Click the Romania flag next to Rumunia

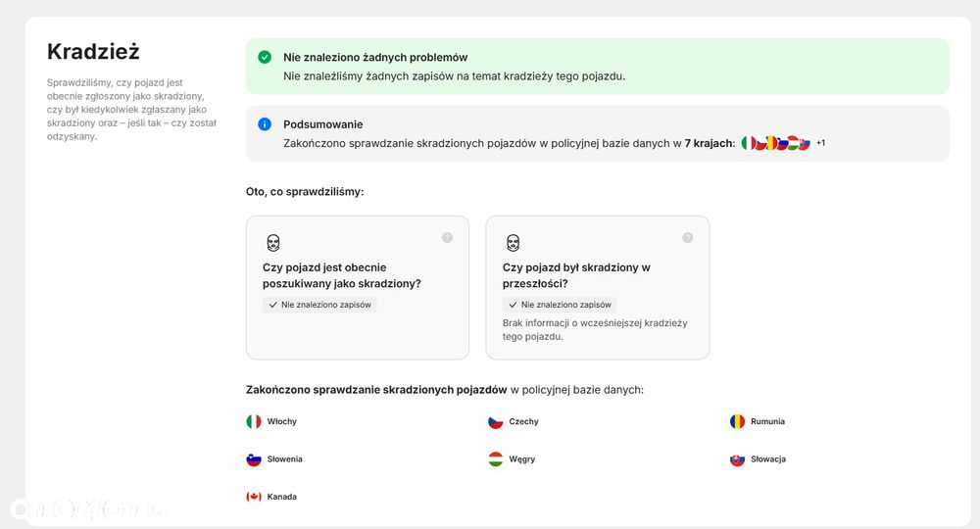pos(737,421)
